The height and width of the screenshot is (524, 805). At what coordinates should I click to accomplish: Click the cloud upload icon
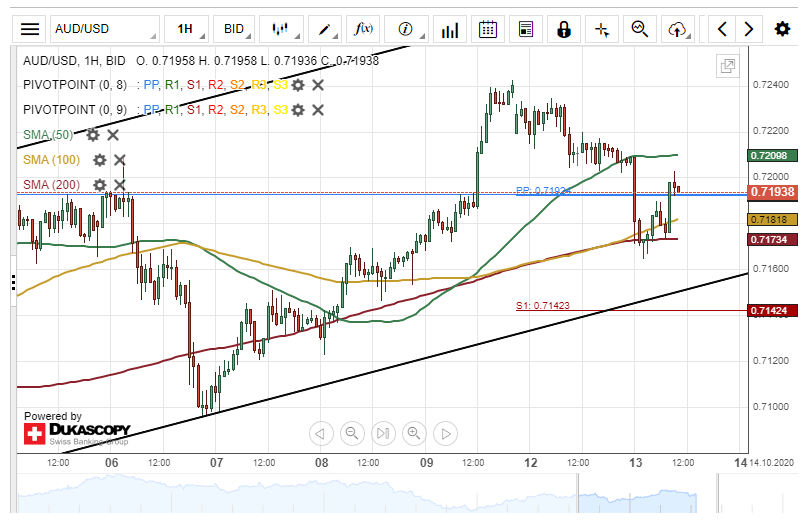[678, 29]
